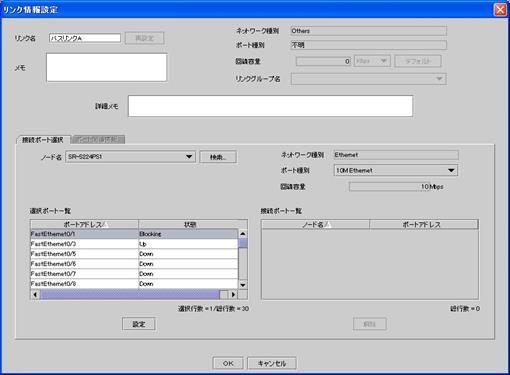
Task: Click the top 回線容量 value field
Action: (x=323, y=61)
